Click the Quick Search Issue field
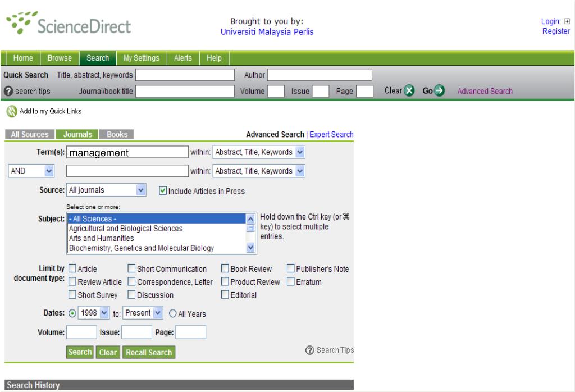Image resolution: width=575 pixels, height=392 pixels. [321, 91]
